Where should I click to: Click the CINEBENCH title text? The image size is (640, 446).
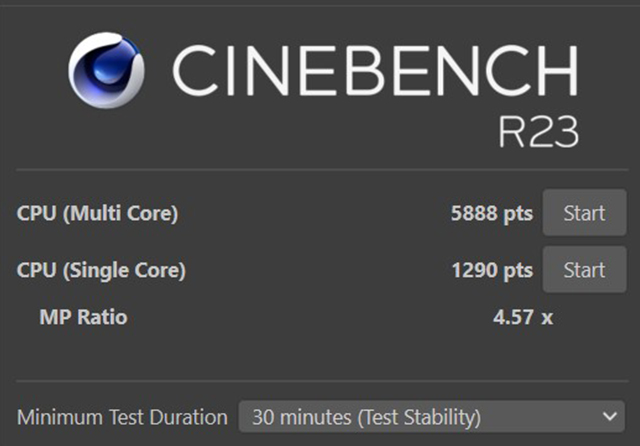375,72
